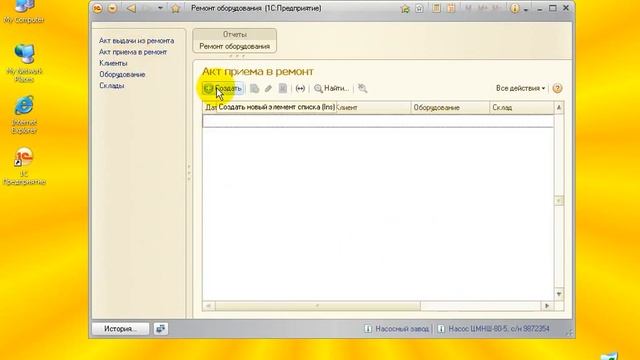Click the orange help question mark icon
The width and height of the screenshot is (640, 360).
(x=557, y=88)
